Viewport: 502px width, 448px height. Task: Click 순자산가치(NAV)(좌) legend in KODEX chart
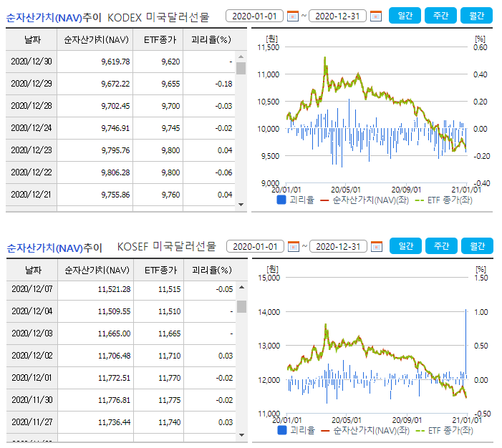[365, 200]
